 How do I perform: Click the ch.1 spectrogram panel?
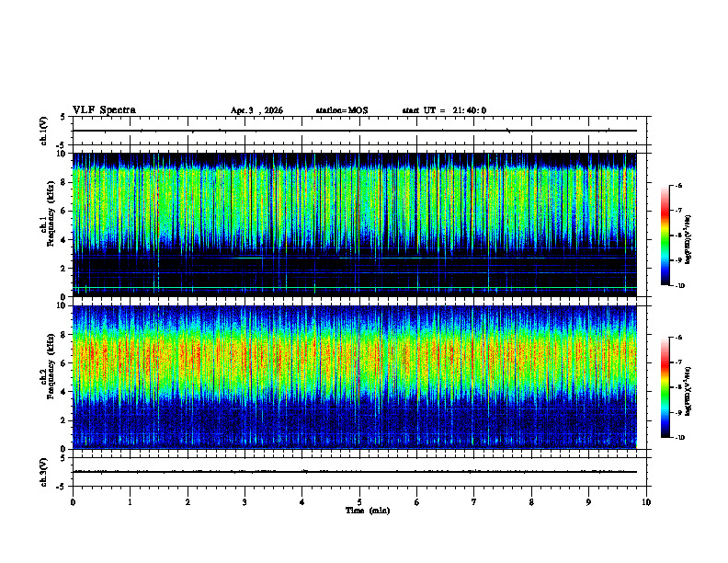coord(355,224)
